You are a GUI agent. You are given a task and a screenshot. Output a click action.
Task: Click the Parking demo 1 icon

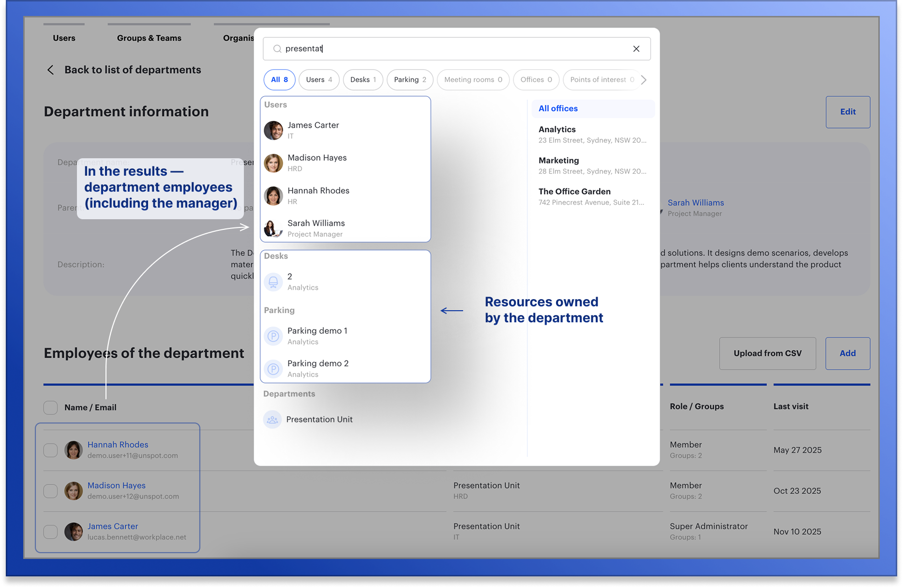pos(273,336)
